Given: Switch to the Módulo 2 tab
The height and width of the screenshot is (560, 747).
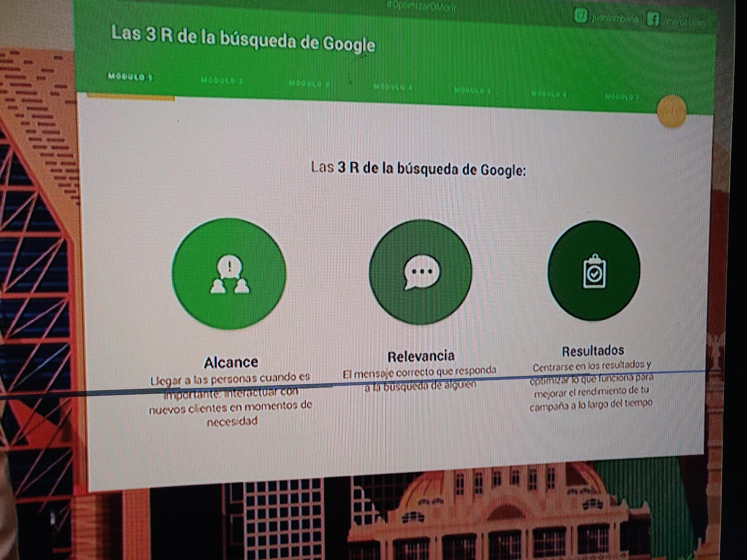Looking at the screenshot, I should [222, 81].
